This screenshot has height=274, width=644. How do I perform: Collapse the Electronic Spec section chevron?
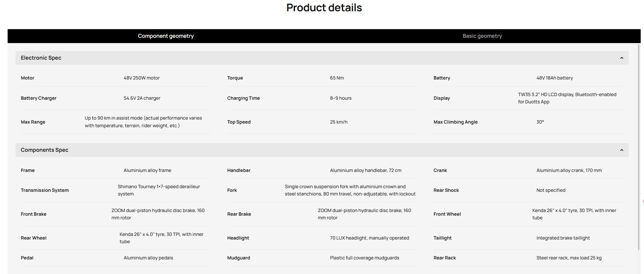621,58
